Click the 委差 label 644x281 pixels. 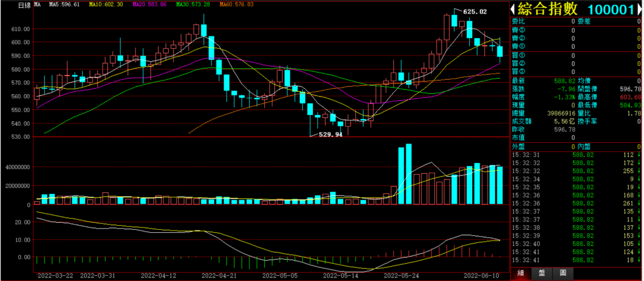[584, 21]
